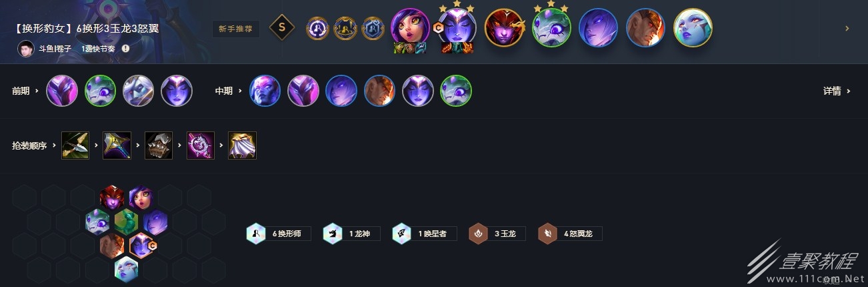This screenshot has height=287, width=868.
Task: Select the red dragon-faced champion portrait
Action: pyautogui.click(x=504, y=27)
